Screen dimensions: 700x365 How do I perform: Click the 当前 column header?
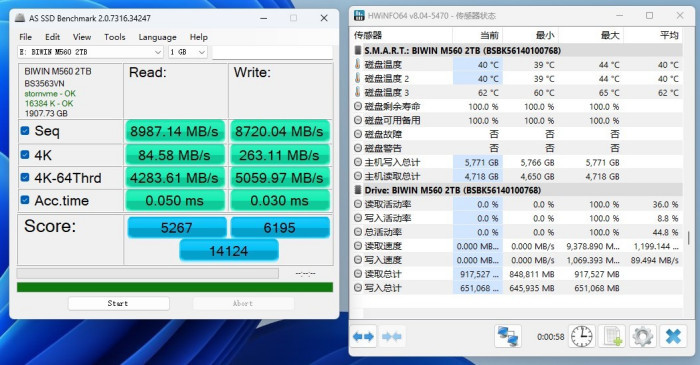pyautogui.click(x=478, y=35)
